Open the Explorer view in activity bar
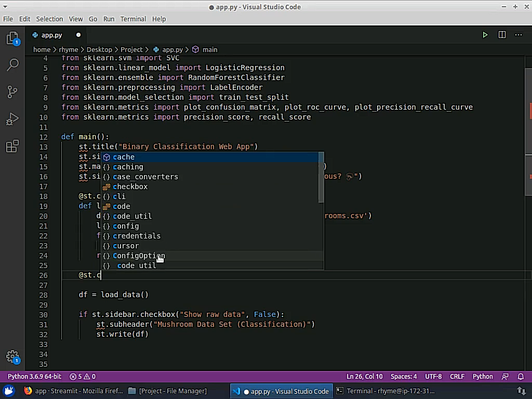 click(12, 38)
